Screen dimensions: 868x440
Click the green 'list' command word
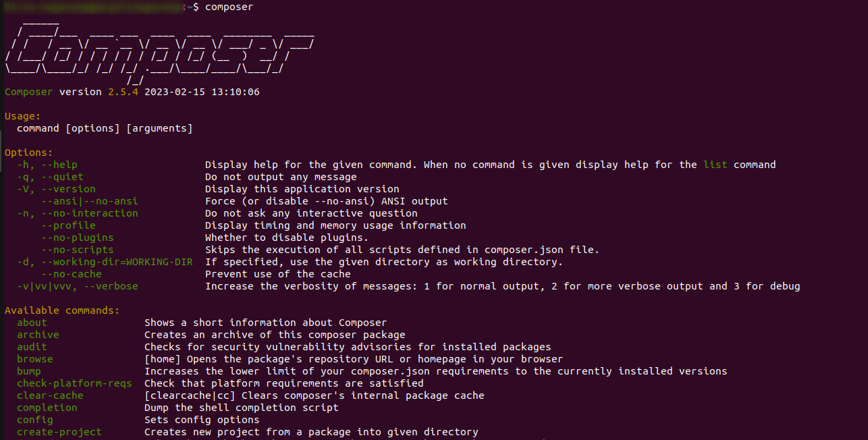click(x=715, y=165)
